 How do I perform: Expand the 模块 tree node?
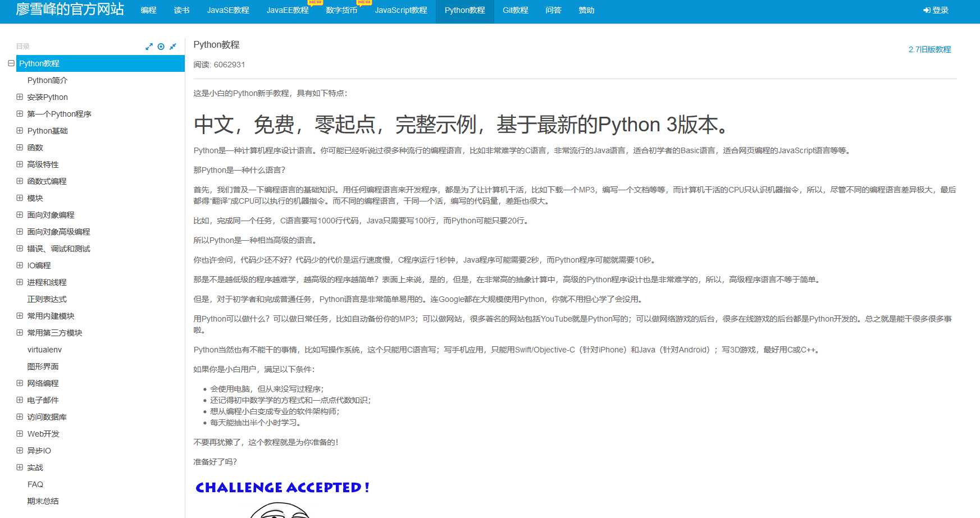click(x=20, y=198)
